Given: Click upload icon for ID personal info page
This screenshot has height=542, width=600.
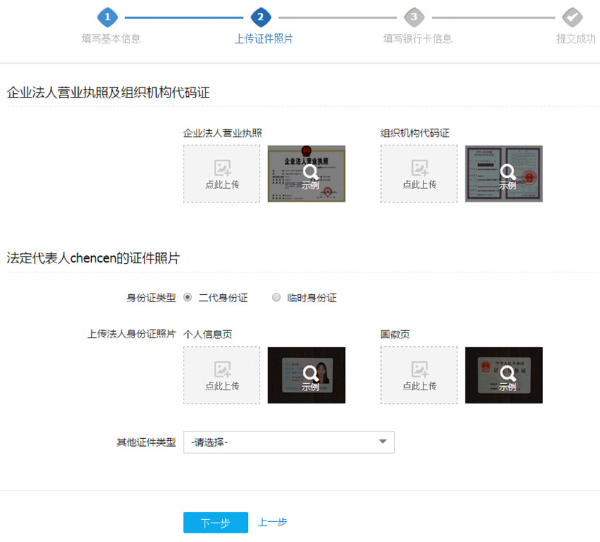Looking at the screenshot, I should click(222, 369).
